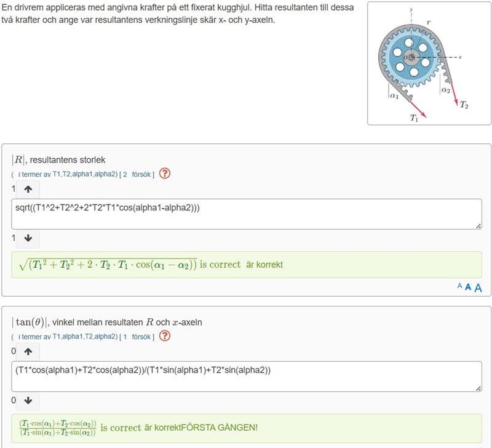Select the medium 'A' font size
Screen dimensions: 492x448
[x=468, y=286]
